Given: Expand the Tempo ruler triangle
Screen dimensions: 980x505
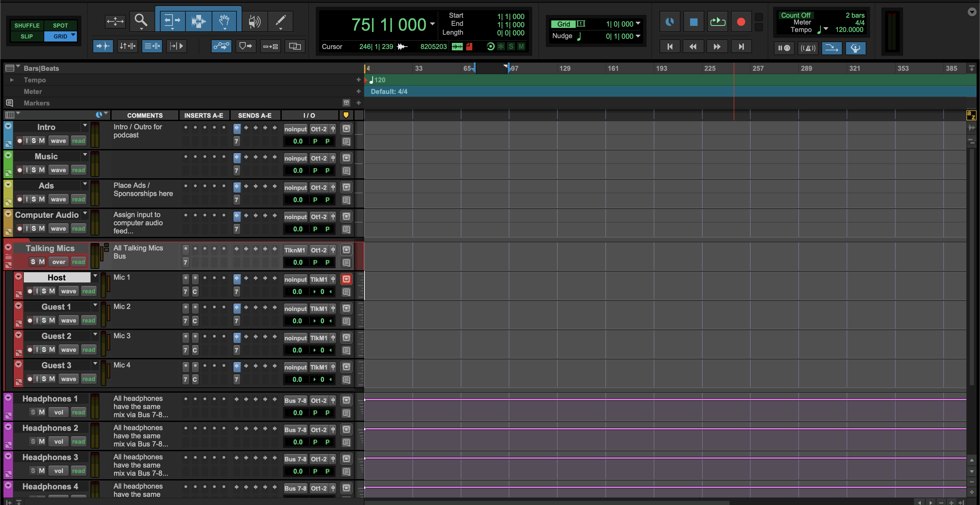Looking at the screenshot, I should coord(12,80).
